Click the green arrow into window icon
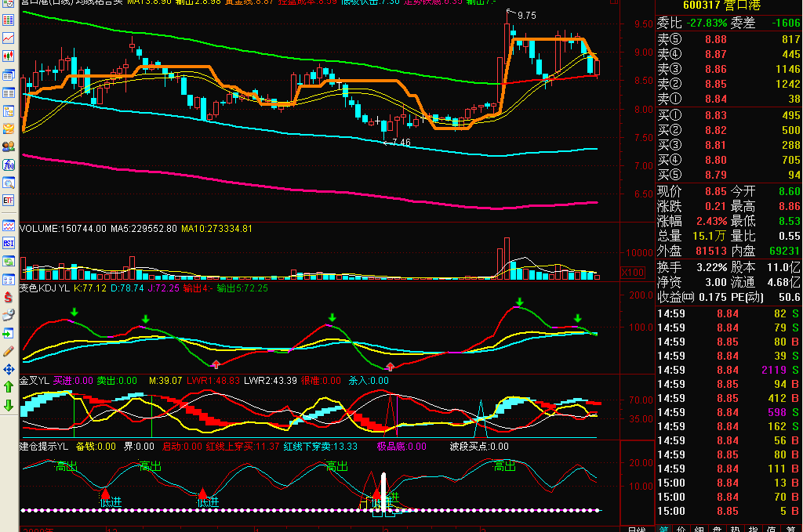This screenshot has width=803, height=532. tap(8, 334)
